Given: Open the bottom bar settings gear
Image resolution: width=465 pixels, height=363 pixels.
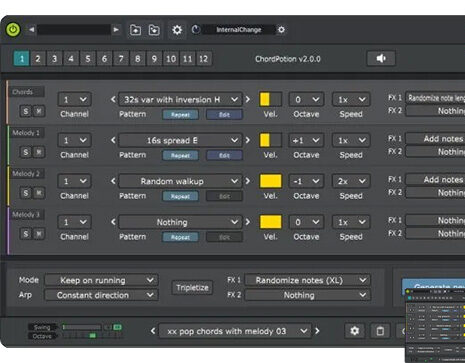Looking at the screenshot, I should point(355,331).
